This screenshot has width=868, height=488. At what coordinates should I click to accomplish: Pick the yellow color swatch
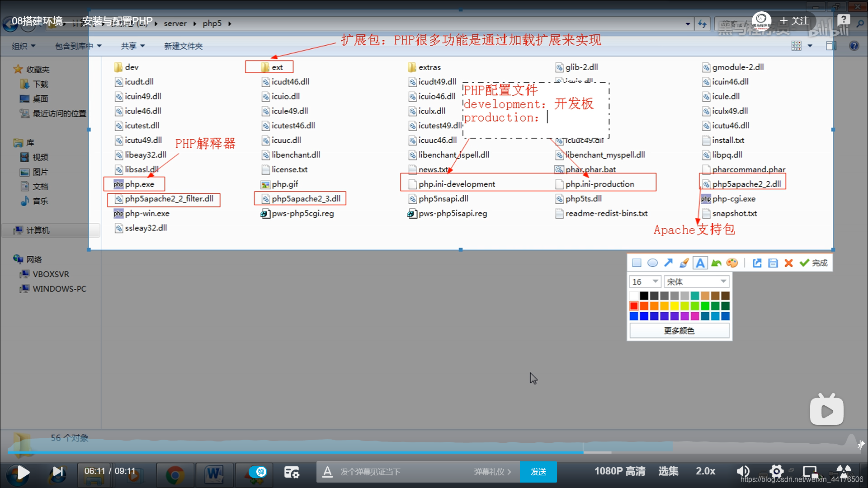click(675, 306)
